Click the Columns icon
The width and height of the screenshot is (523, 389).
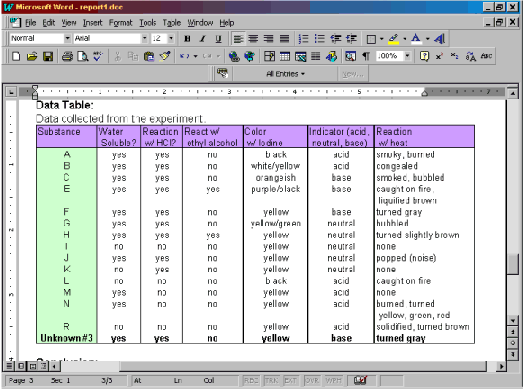(316, 56)
